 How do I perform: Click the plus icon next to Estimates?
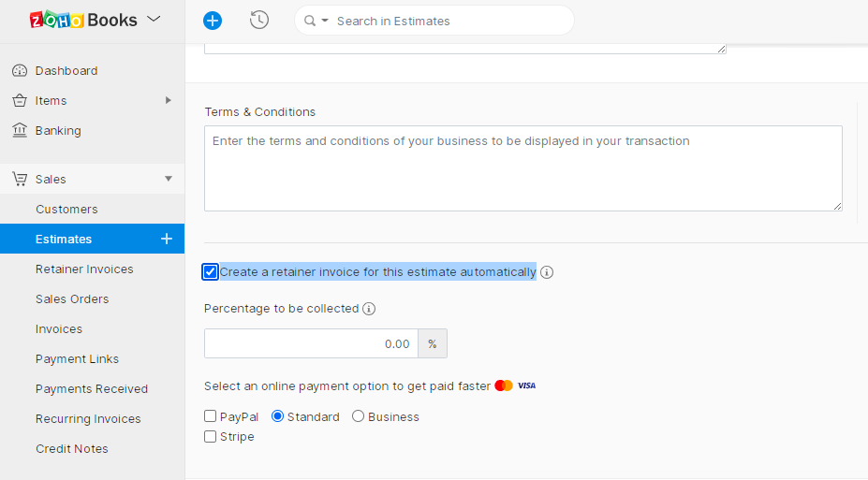tap(167, 239)
